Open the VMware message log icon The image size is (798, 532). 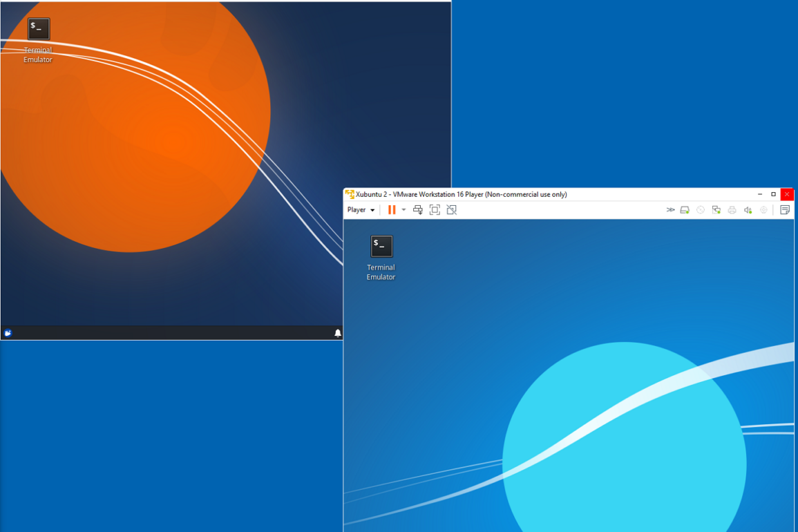point(785,210)
